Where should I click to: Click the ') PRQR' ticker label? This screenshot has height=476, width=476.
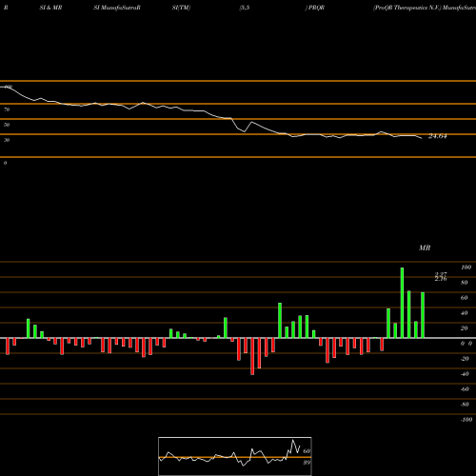315,8
